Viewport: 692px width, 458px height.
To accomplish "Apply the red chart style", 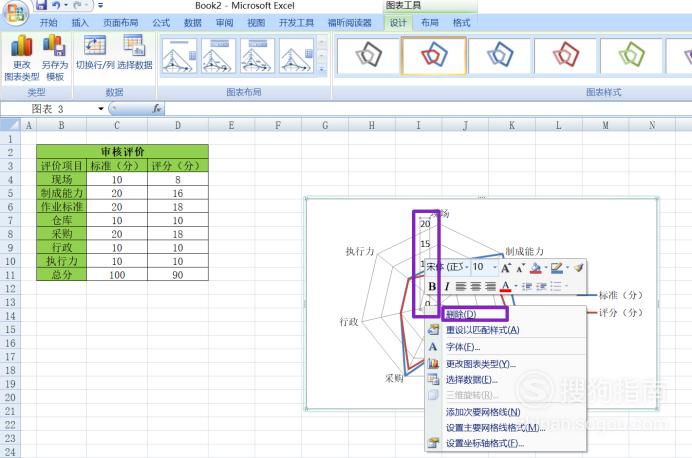I will click(x=565, y=56).
